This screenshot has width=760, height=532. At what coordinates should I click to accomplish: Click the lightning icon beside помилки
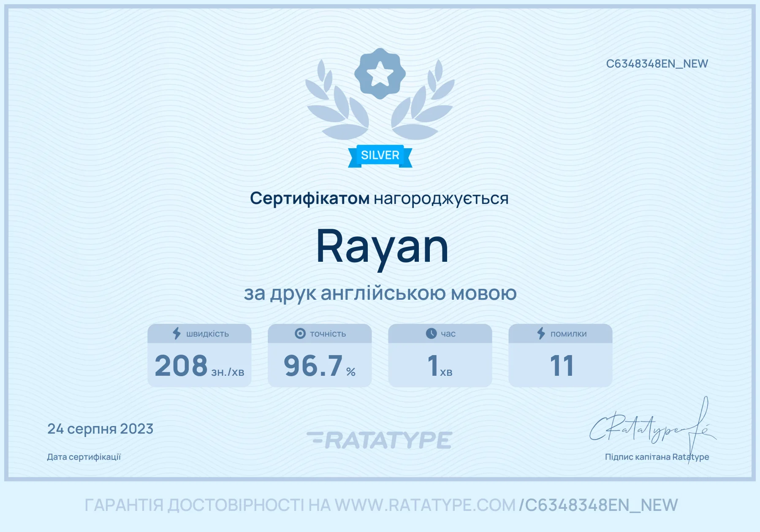pos(541,334)
